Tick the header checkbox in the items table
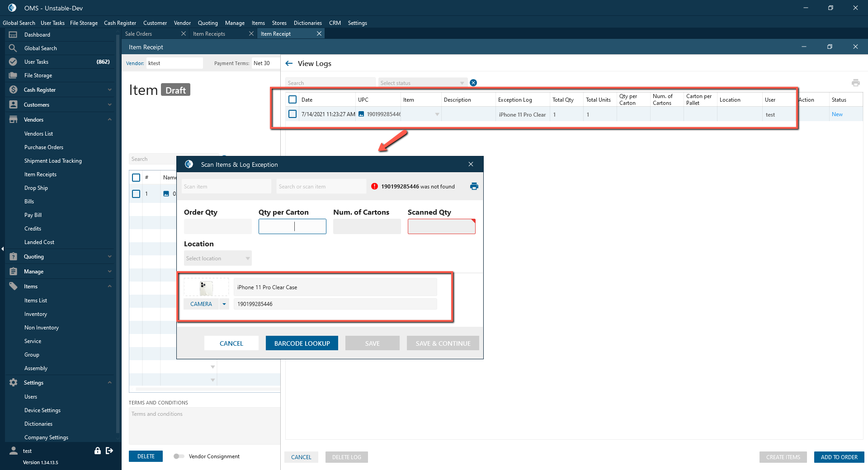Viewport: 868px width, 470px height. click(136, 178)
